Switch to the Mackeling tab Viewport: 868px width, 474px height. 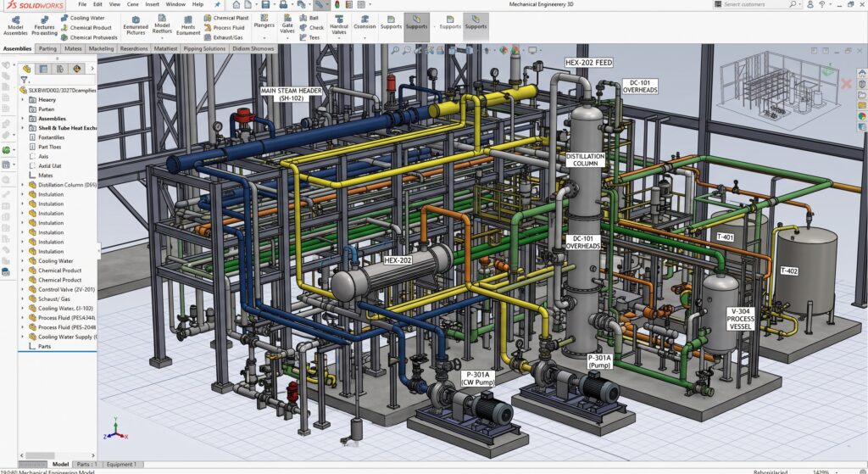pos(102,48)
